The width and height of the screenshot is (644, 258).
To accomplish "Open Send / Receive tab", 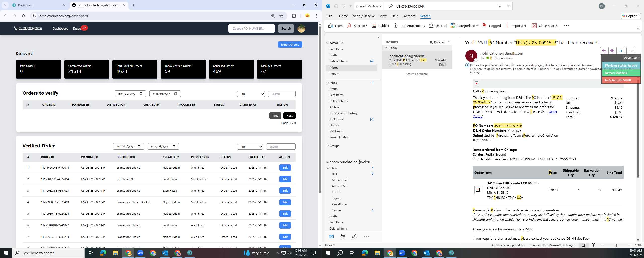I will click(364, 16).
